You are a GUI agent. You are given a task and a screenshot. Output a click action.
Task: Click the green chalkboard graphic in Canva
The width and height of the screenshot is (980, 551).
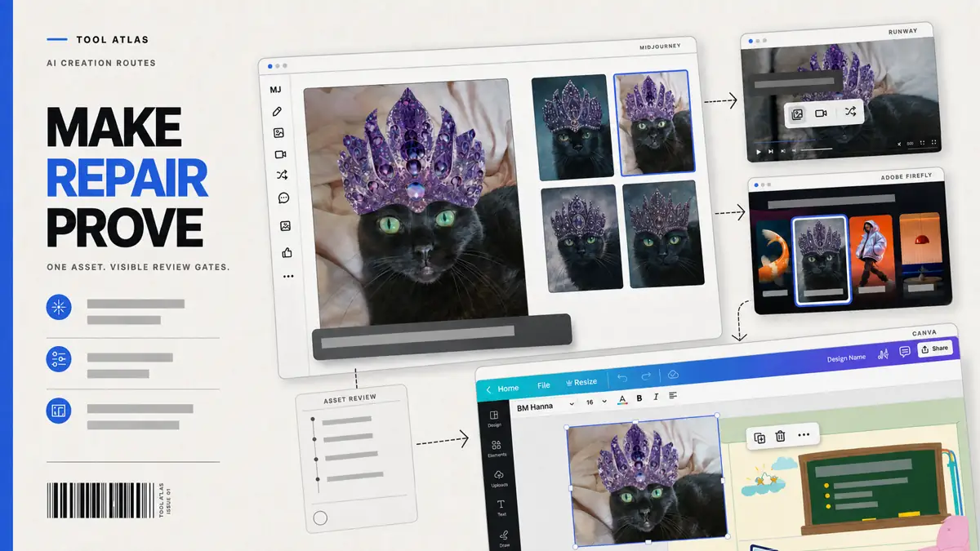(871, 487)
